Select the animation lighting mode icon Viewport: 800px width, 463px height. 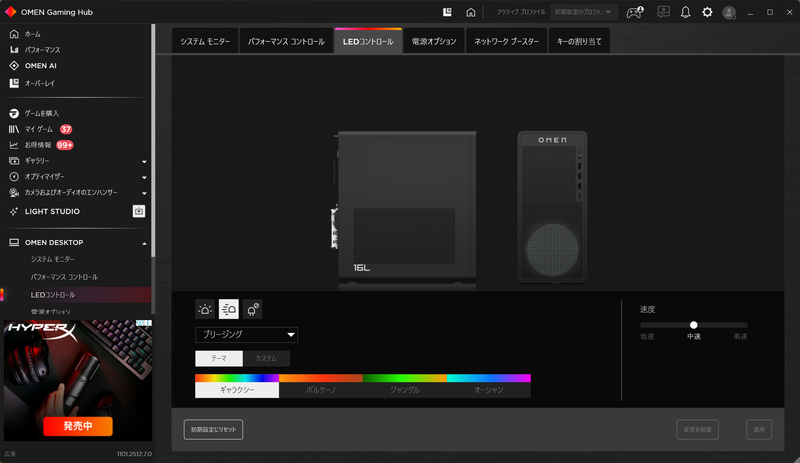[x=229, y=309]
